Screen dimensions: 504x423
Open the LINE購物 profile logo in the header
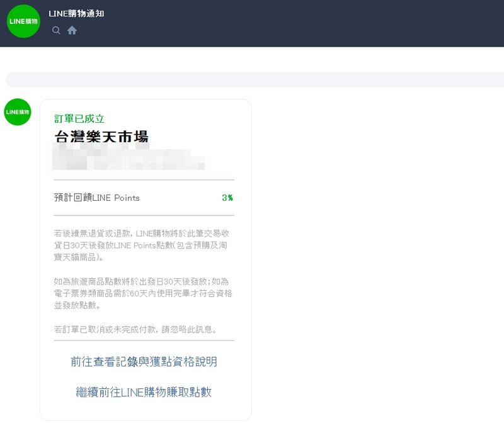click(23, 21)
